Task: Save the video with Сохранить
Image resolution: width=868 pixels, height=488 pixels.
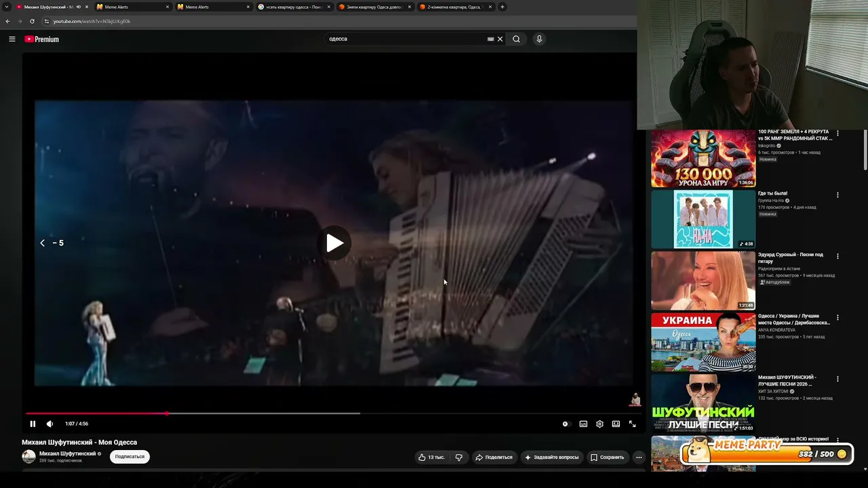Action: 608,457
